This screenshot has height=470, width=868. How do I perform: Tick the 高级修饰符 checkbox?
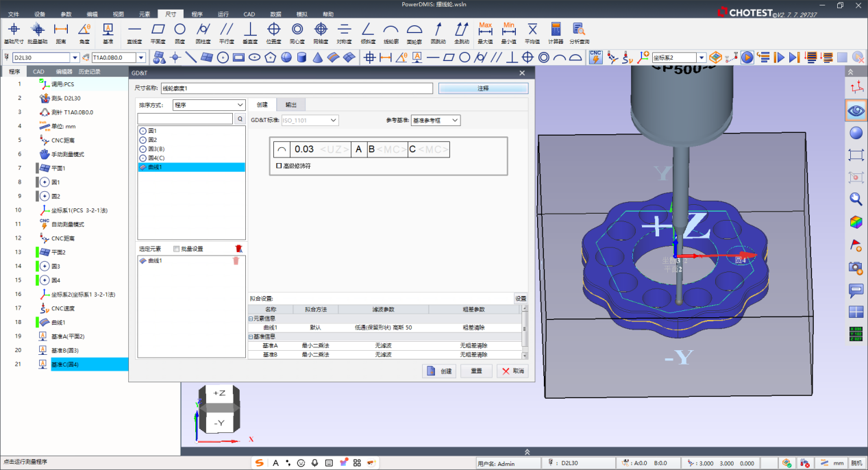279,166
